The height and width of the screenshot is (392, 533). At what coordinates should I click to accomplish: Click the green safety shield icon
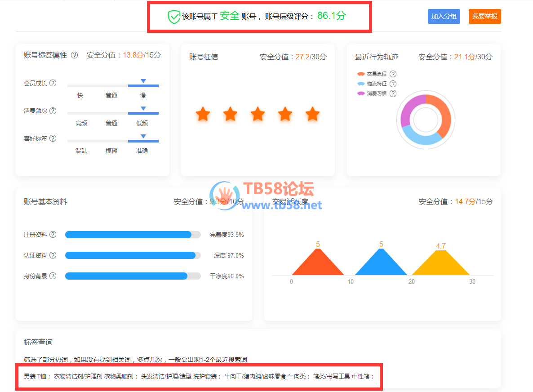point(174,17)
